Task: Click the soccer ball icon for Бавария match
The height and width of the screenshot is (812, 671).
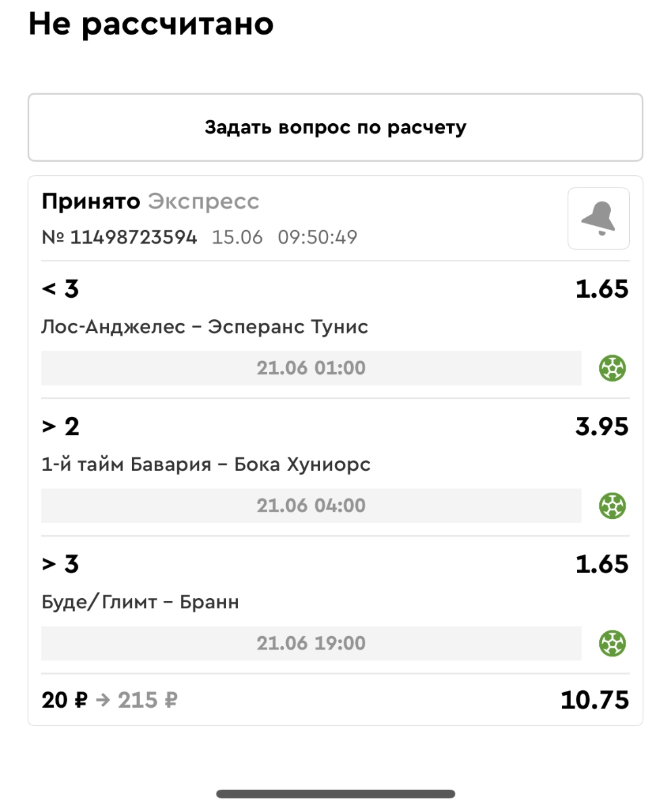Action: (x=612, y=506)
